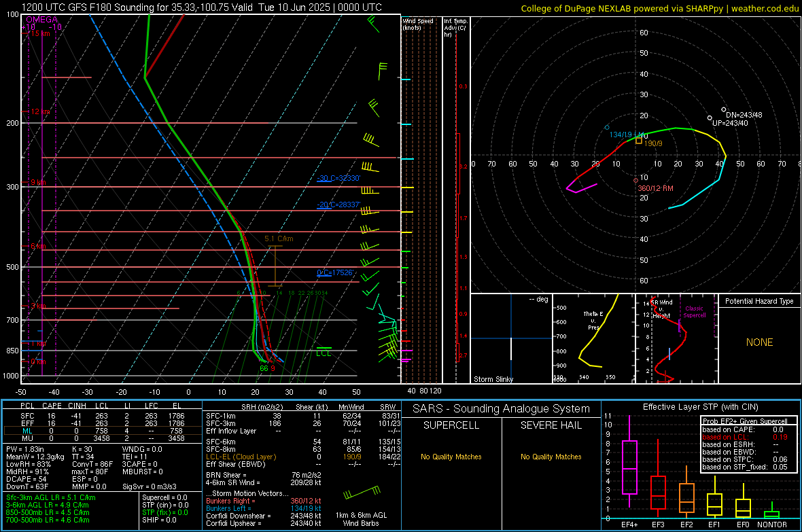The width and height of the screenshot is (802, 532).
Task: Click the UP=243/40 hodograph label
Action: click(730, 123)
